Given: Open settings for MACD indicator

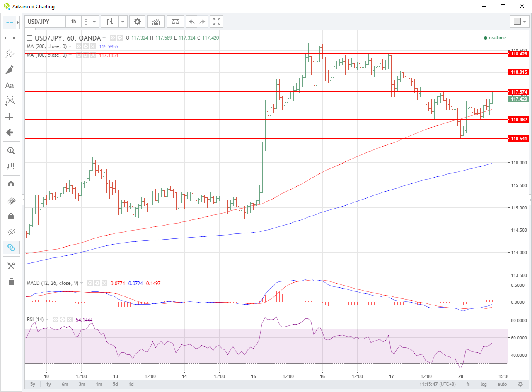Looking at the screenshot, I should click(97, 283).
